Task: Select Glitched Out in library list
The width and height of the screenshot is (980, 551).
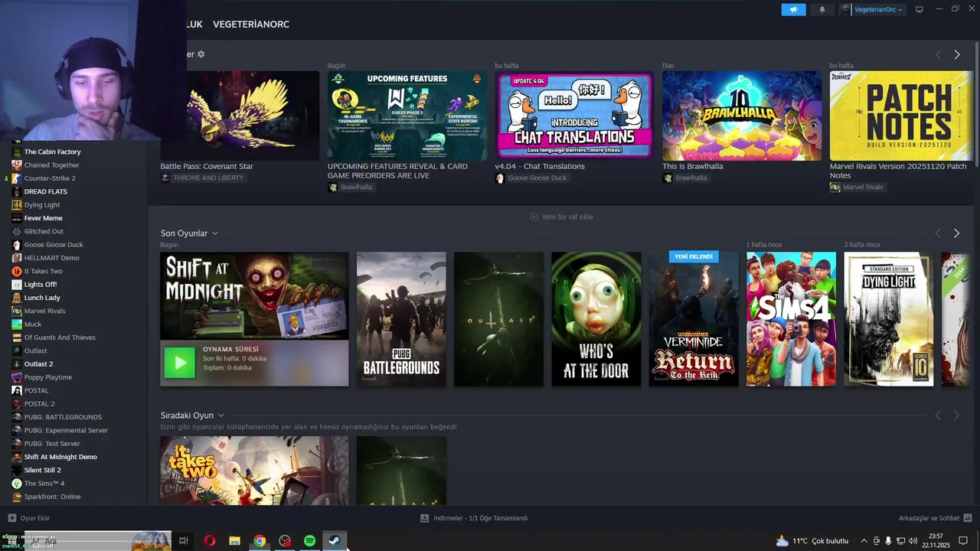Action: point(44,231)
